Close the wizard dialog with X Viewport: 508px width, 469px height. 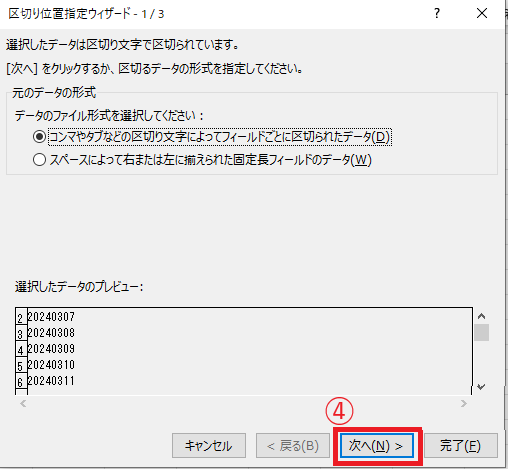(482, 14)
